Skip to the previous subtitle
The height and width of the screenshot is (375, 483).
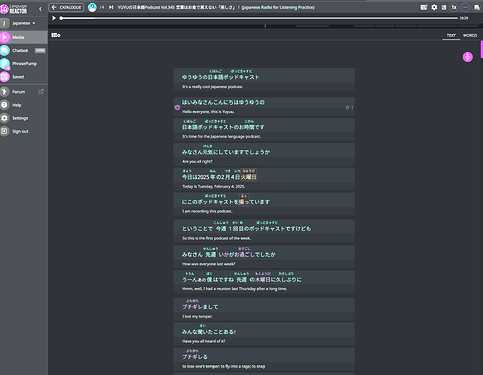102,7
